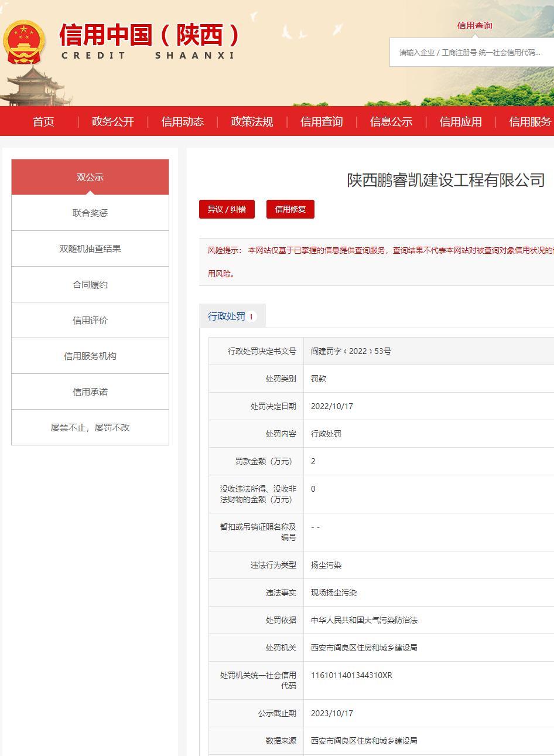Click document number 阎建罚字〔2022〕53号
The height and width of the screenshot is (756, 554).
point(351,351)
